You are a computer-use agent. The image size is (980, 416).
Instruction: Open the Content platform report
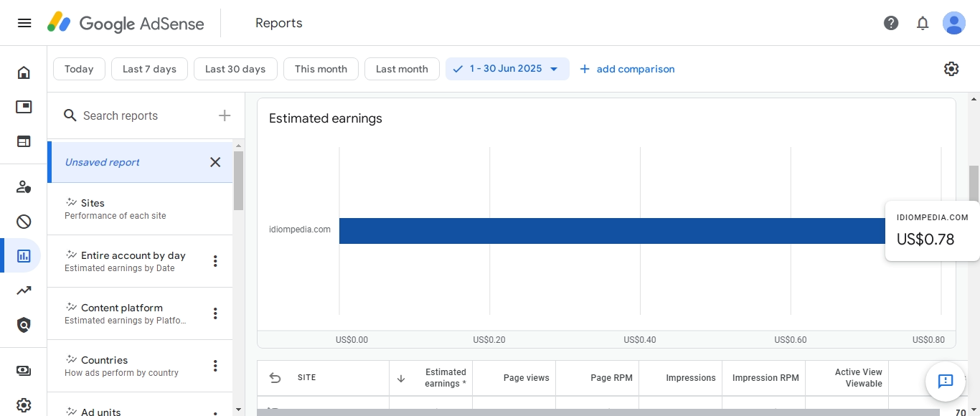coord(129,313)
